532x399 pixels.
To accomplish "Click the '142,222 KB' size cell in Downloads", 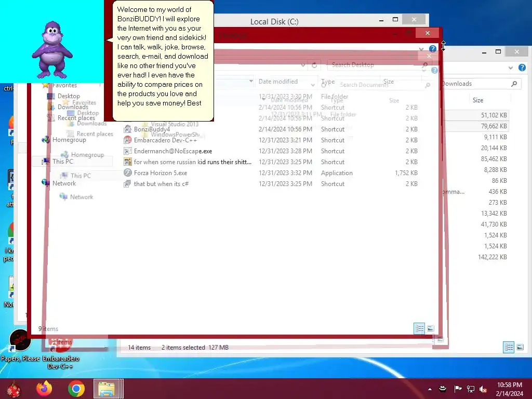I will (493, 257).
